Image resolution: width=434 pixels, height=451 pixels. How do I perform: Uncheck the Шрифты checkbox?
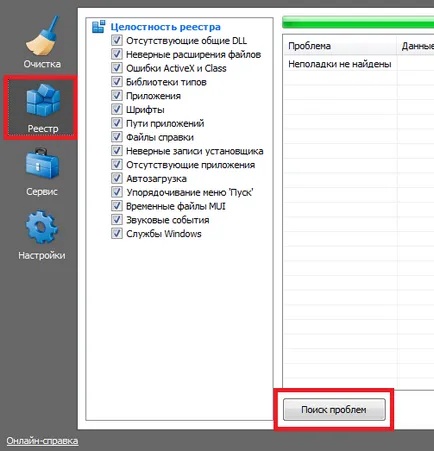coord(117,109)
